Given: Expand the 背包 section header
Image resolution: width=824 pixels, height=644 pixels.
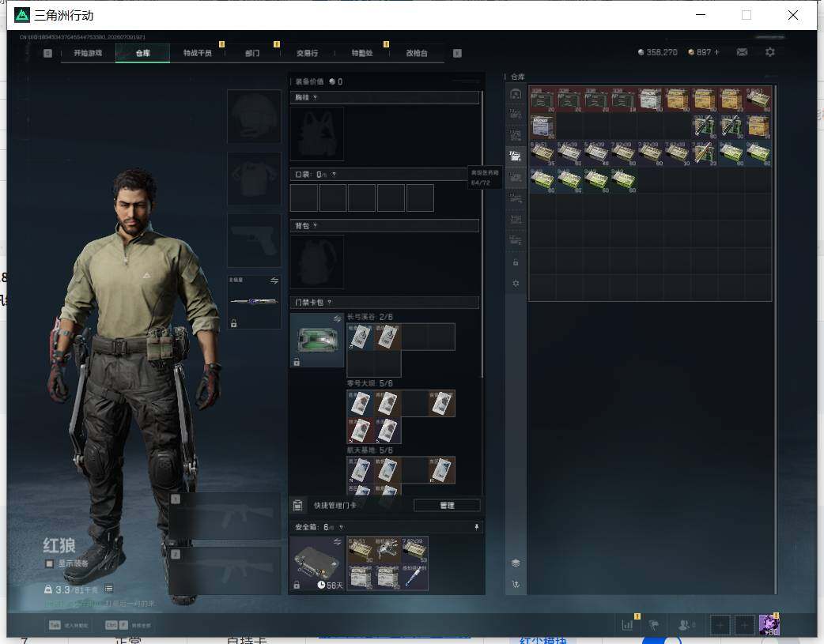Looking at the screenshot, I should click(x=384, y=226).
